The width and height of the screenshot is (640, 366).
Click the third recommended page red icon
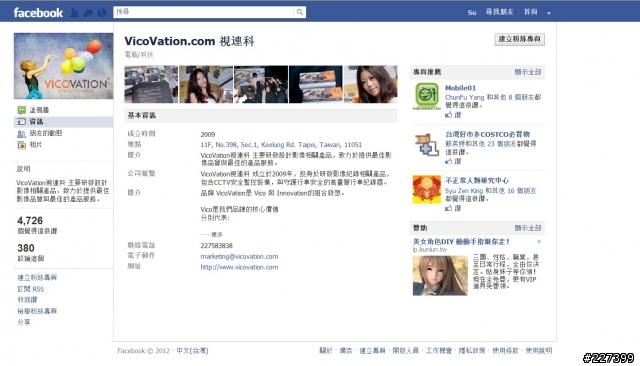(x=427, y=190)
